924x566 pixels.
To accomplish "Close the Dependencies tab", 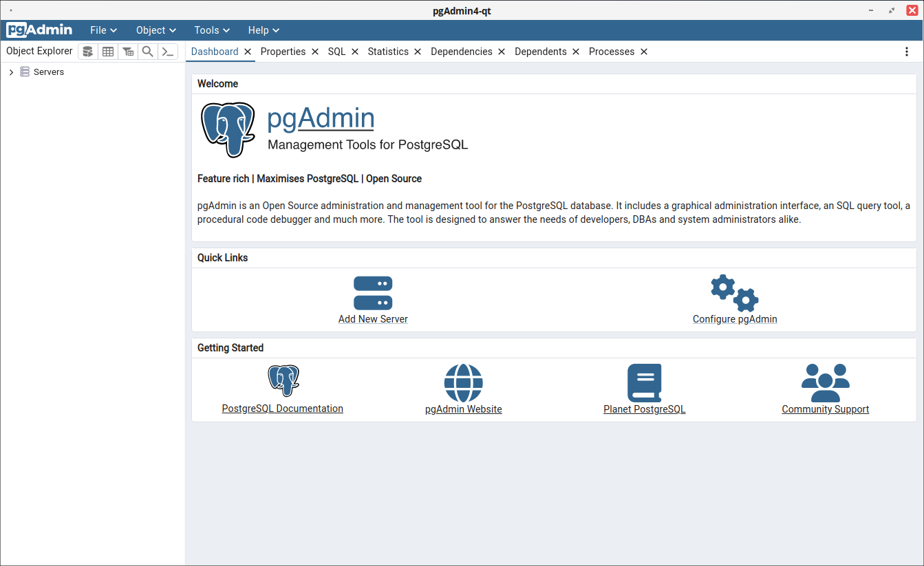I will point(502,52).
